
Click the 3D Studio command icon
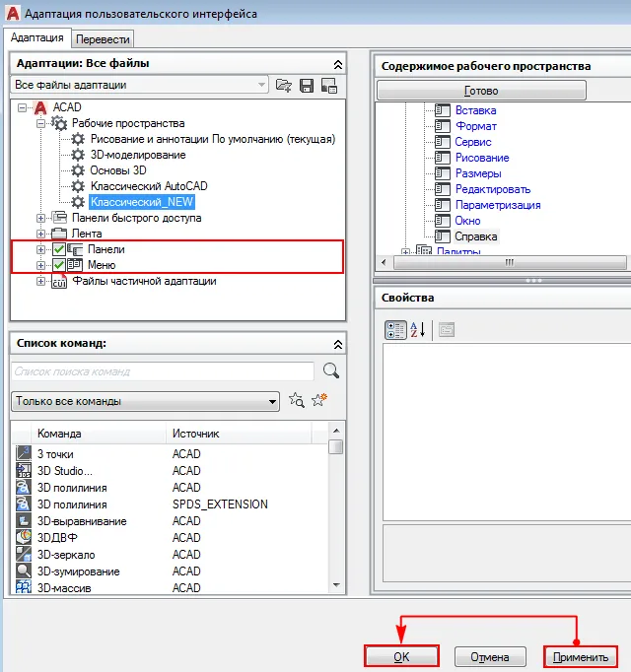[23, 470]
